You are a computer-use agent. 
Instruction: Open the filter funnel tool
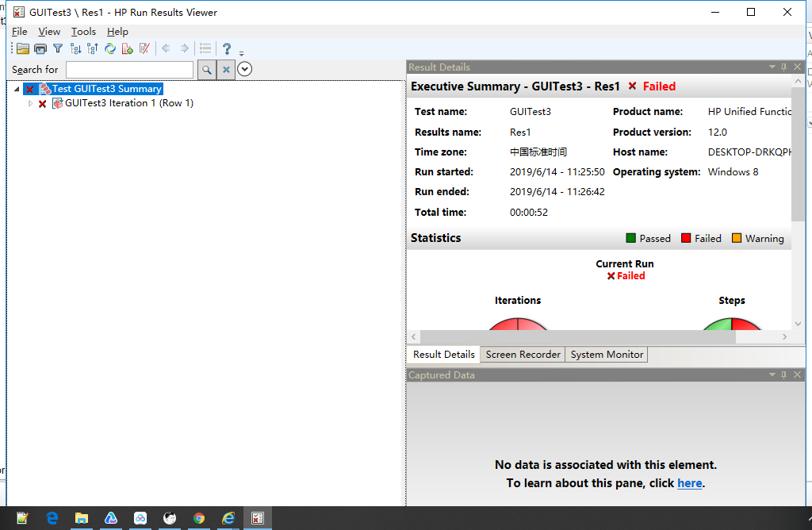click(x=58, y=48)
